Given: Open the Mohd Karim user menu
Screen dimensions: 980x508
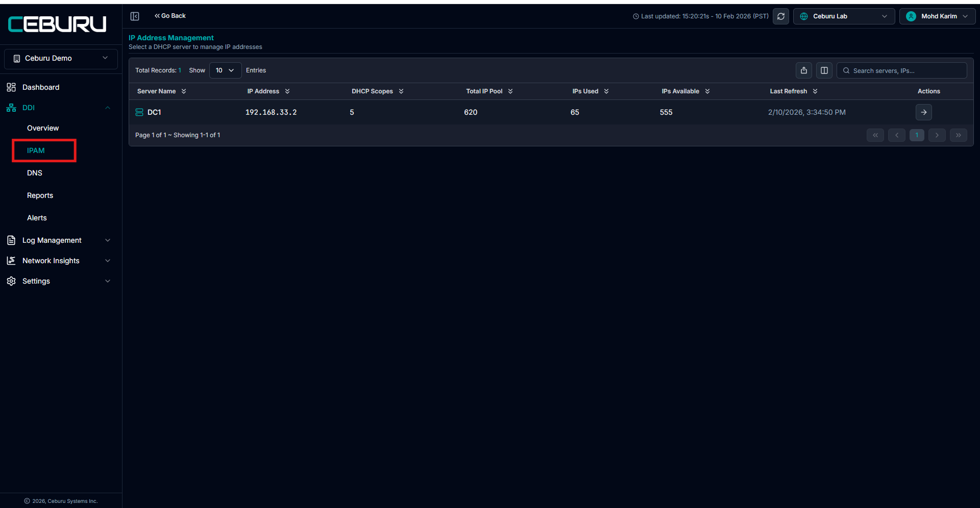Looking at the screenshot, I should (937, 16).
